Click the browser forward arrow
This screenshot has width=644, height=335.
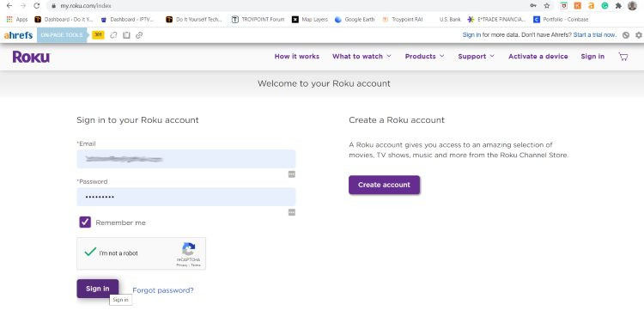click(x=23, y=6)
